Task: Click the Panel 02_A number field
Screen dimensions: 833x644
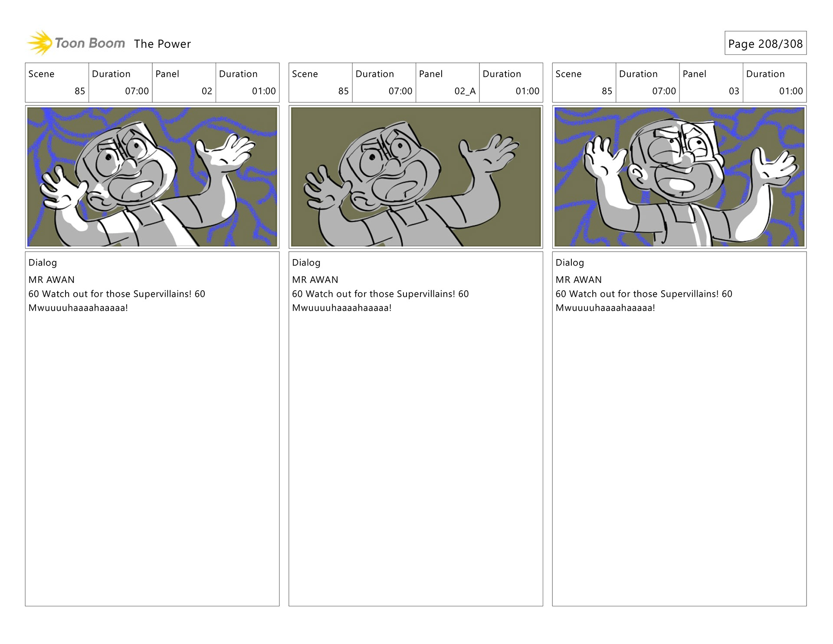Action: point(448,83)
